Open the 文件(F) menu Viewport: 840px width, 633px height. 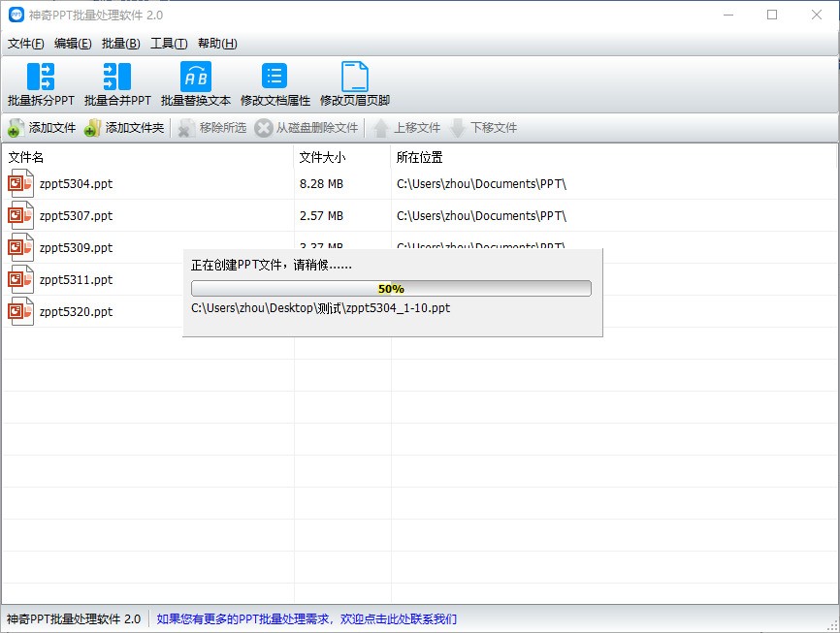tap(26, 44)
